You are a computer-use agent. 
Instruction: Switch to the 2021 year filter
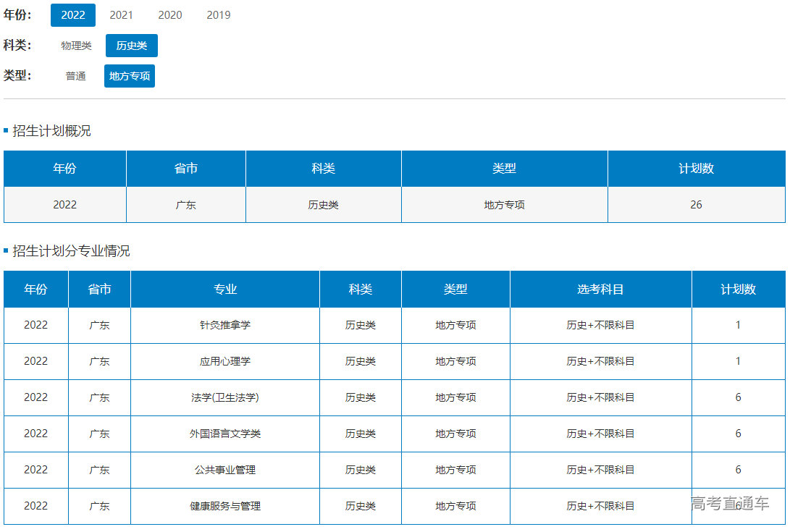point(122,15)
